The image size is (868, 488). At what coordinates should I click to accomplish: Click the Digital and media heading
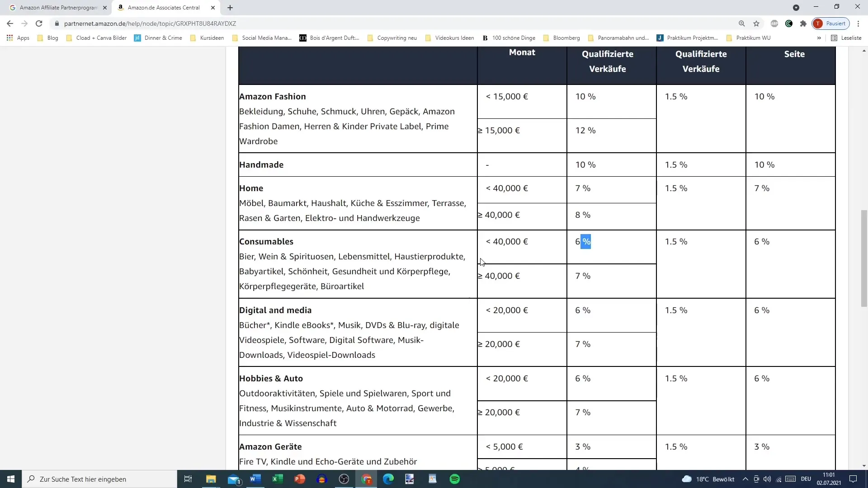tap(275, 310)
